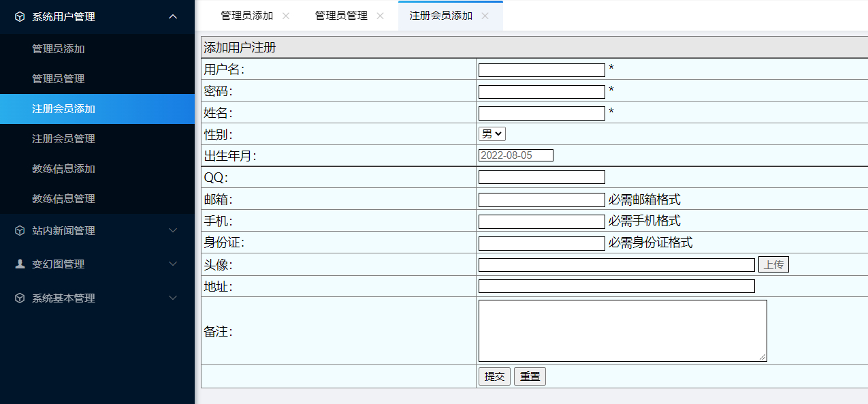Expand the 变幻图管理 menu section
868x404 pixels.
click(x=173, y=264)
